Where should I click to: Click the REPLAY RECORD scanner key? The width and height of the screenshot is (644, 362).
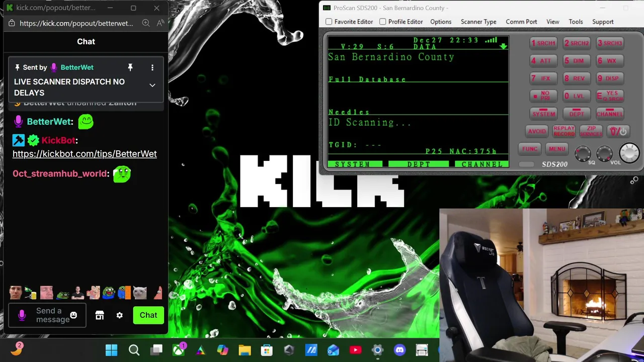pos(564,131)
